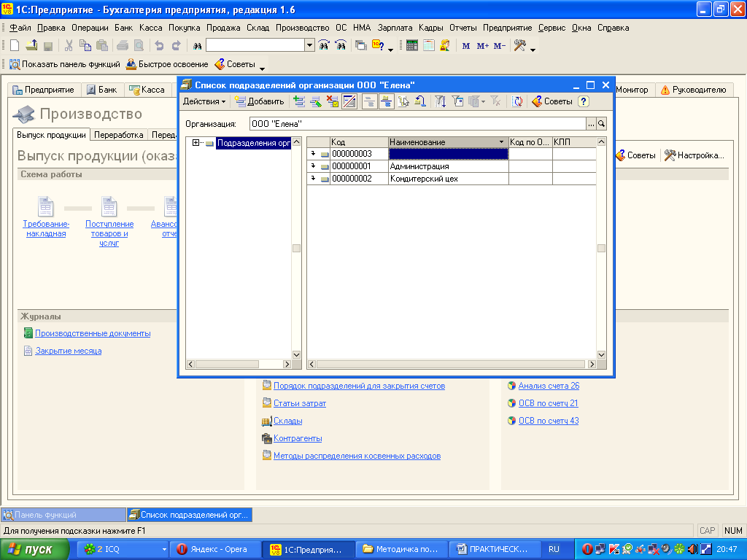
Task: Click the add group icon with green plus
Action: click(x=298, y=101)
